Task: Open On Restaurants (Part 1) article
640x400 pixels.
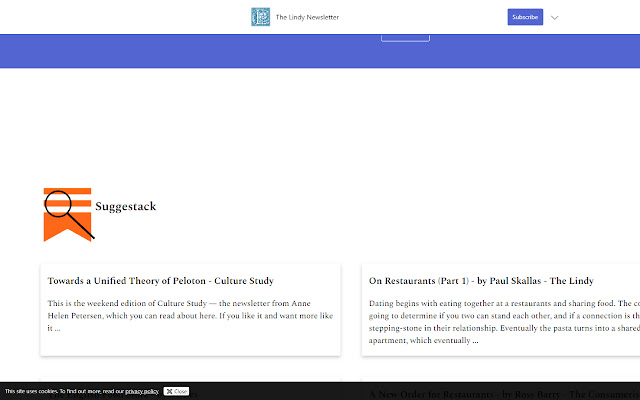Action: (x=481, y=281)
